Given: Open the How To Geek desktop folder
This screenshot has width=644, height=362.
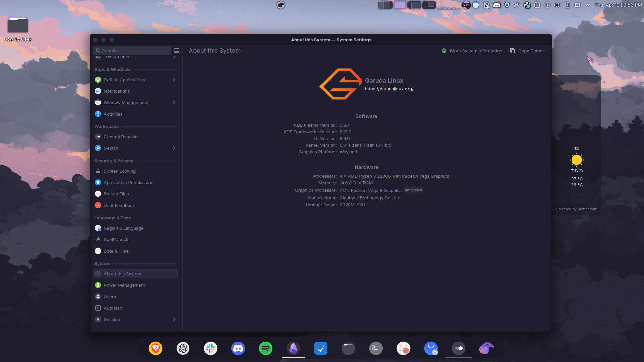Looking at the screenshot, I should tap(18, 29).
